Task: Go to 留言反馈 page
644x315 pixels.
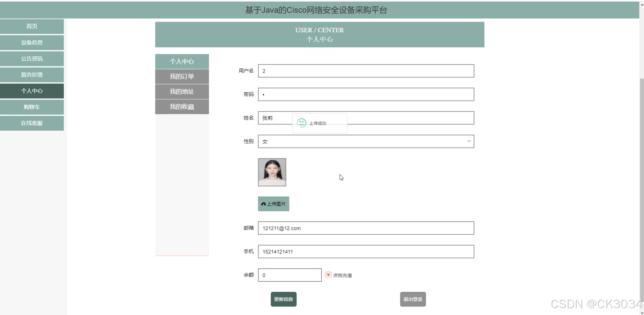Action: click(32, 74)
